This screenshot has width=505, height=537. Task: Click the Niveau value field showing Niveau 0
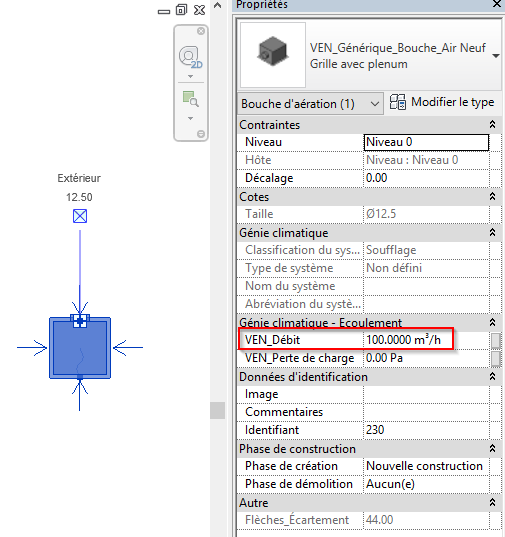coord(426,142)
